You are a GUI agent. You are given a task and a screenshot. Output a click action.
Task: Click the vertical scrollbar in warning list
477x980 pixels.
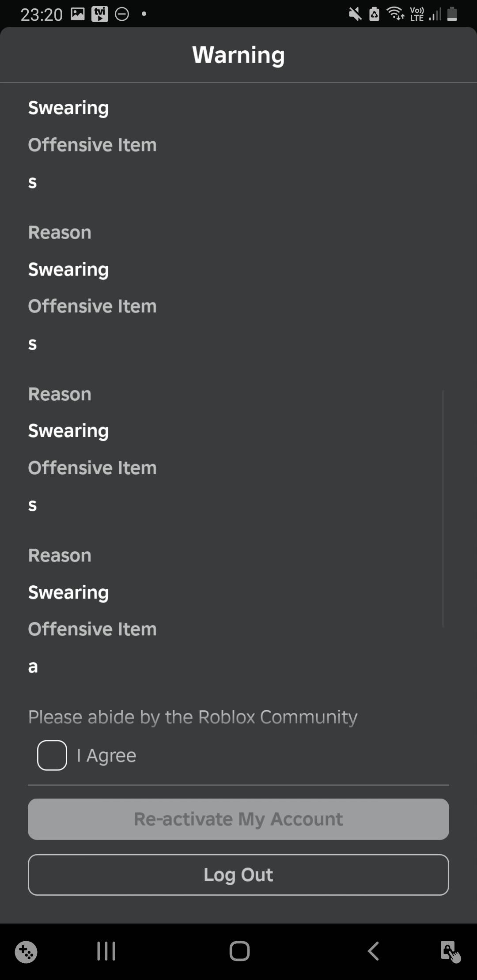point(443,508)
